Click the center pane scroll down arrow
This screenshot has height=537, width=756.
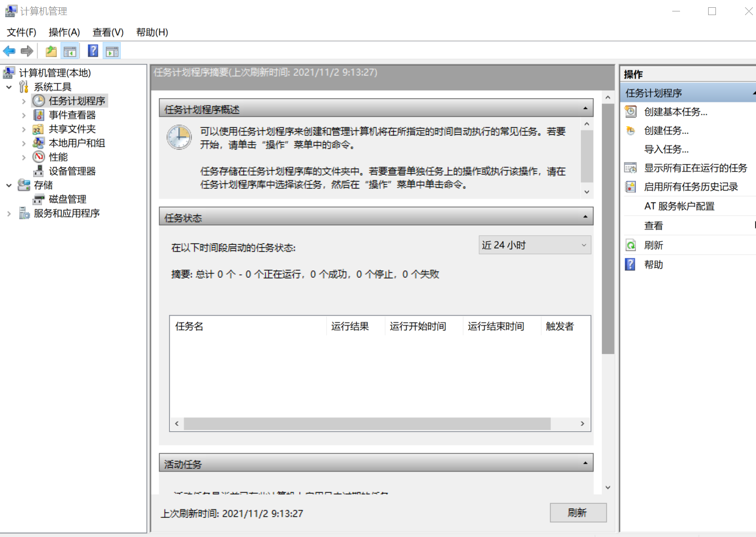608,488
